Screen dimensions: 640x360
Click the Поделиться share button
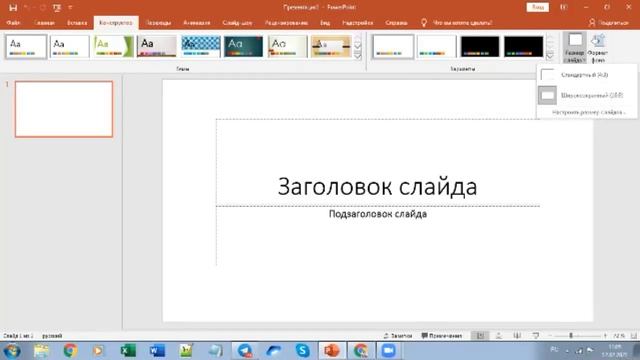609,23
